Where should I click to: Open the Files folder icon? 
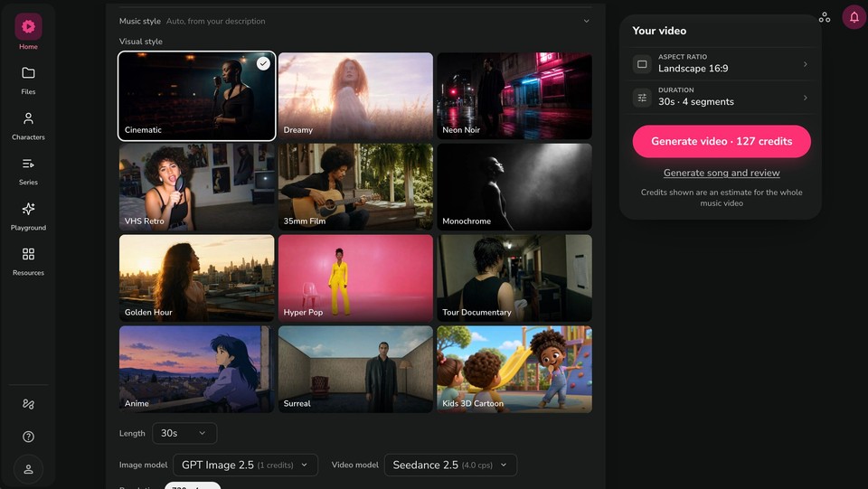coord(28,73)
